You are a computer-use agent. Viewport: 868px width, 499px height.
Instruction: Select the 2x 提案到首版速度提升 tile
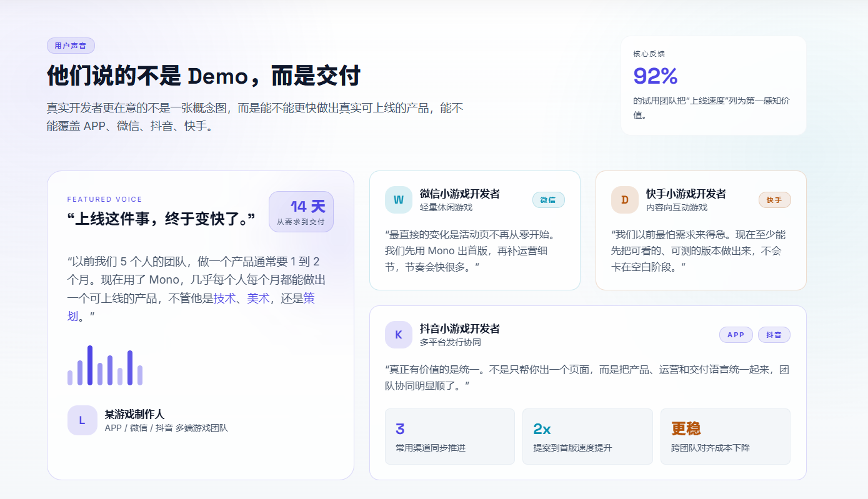[587, 437]
